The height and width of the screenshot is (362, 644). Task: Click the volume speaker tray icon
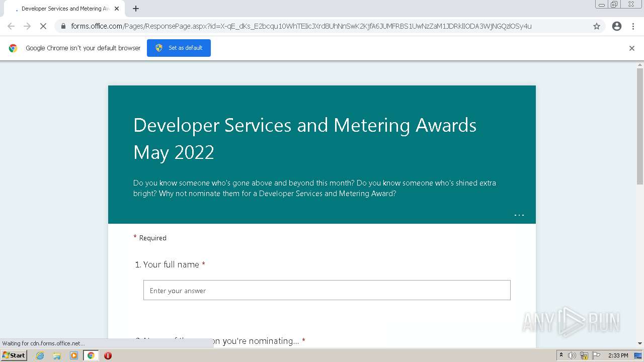click(x=572, y=355)
